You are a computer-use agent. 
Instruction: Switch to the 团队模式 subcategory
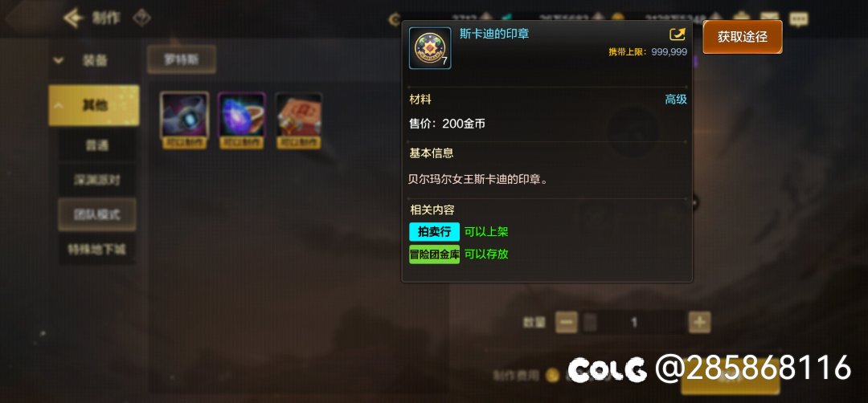tap(97, 214)
